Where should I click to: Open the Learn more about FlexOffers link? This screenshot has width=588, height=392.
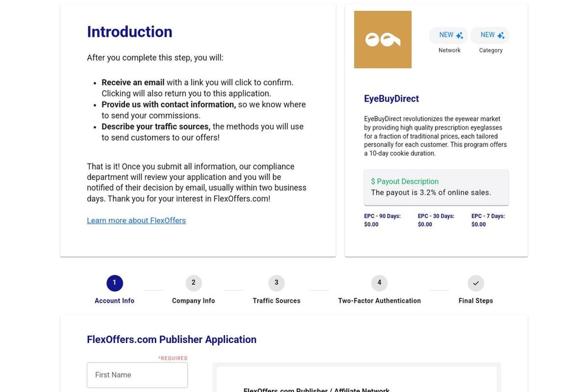pos(136,220)
